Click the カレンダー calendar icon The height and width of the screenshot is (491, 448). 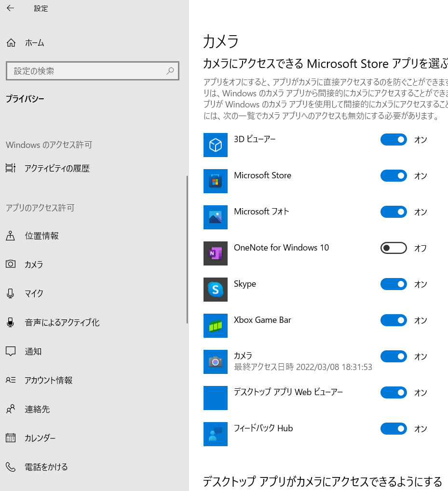point(11,438)
